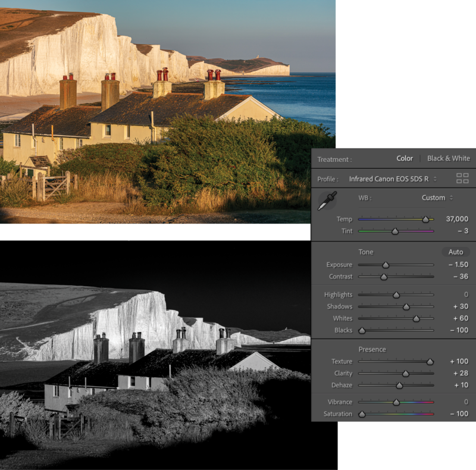Select the black and white infrared photo

(155, 355)
